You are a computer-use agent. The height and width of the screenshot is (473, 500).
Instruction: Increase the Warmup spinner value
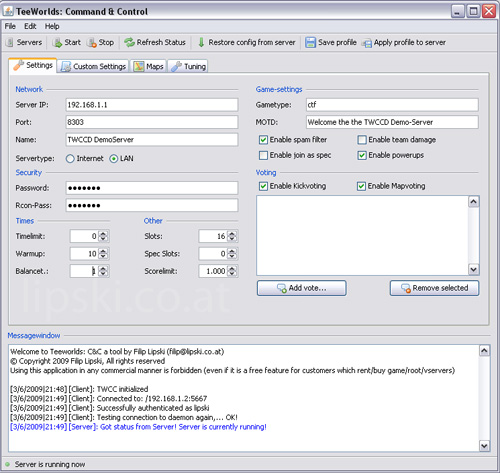103,251
